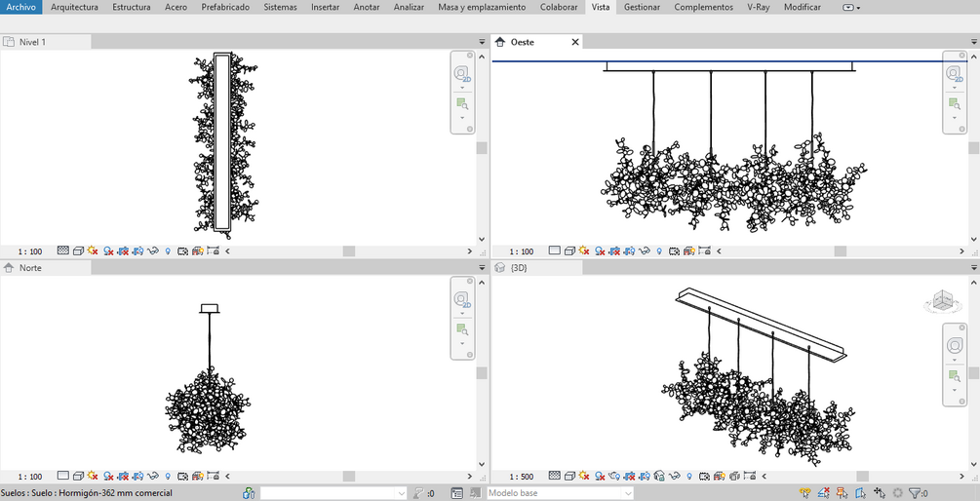The image size is (980, 501).
Task: Expand the ribbon display options dropdown
Action: (851, 8)
